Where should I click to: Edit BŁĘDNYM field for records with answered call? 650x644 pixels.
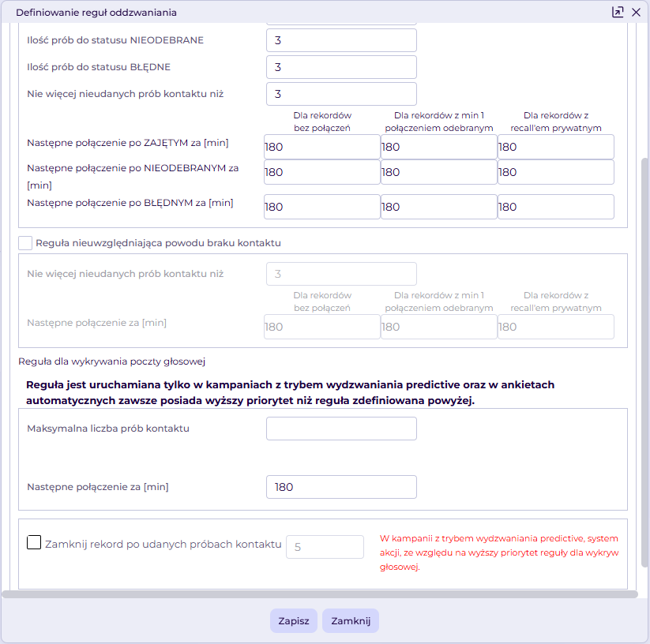(439, 207)
